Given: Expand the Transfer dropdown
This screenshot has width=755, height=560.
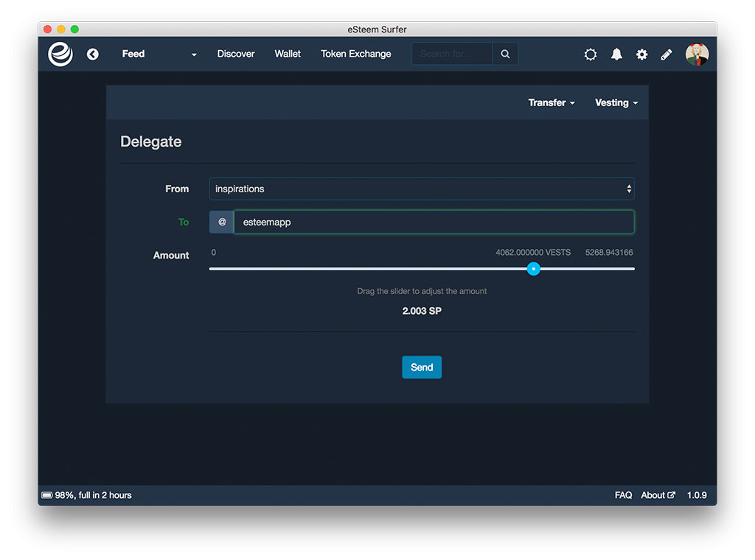Looking at the screenshot, I should 552,102.
